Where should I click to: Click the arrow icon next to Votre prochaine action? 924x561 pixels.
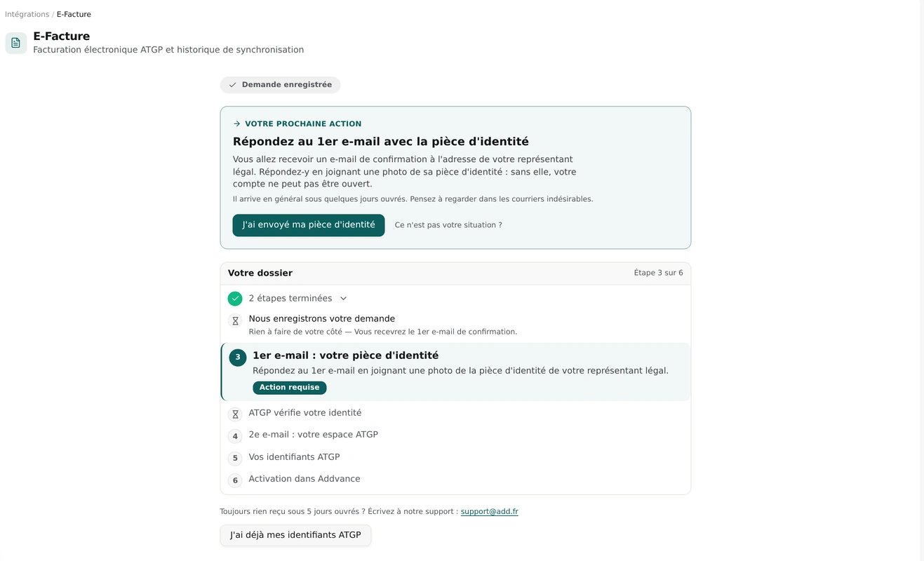click(x=236, y=124)
